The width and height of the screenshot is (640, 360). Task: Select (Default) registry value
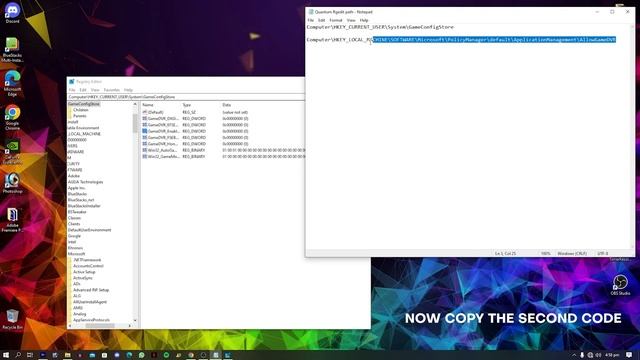[x=156, y=112]
